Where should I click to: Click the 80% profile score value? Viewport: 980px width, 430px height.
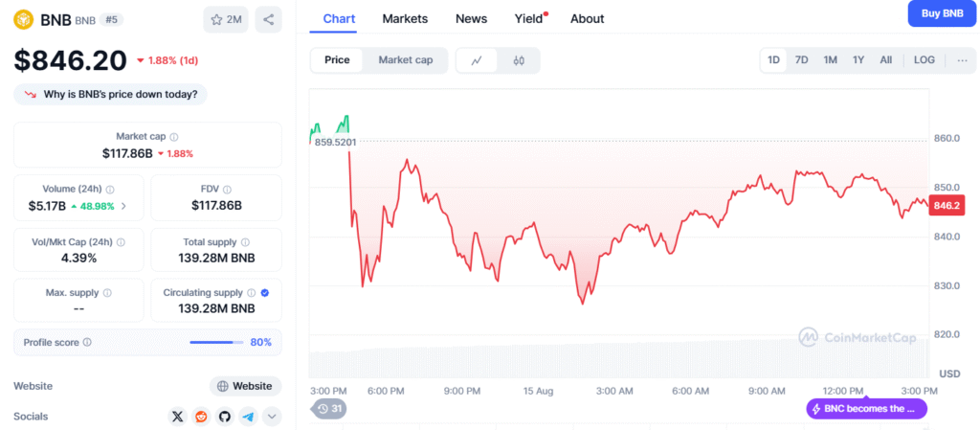pyautogui.click(x=260, y=343)
